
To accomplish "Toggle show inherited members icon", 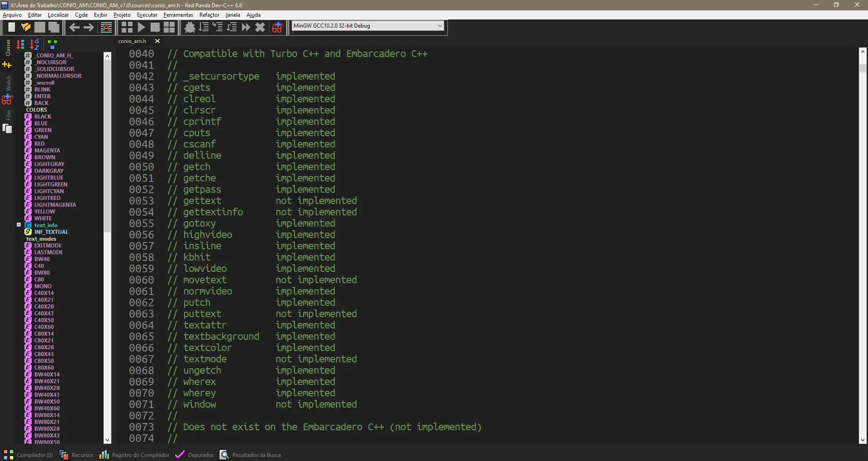I will pos(52,44).
